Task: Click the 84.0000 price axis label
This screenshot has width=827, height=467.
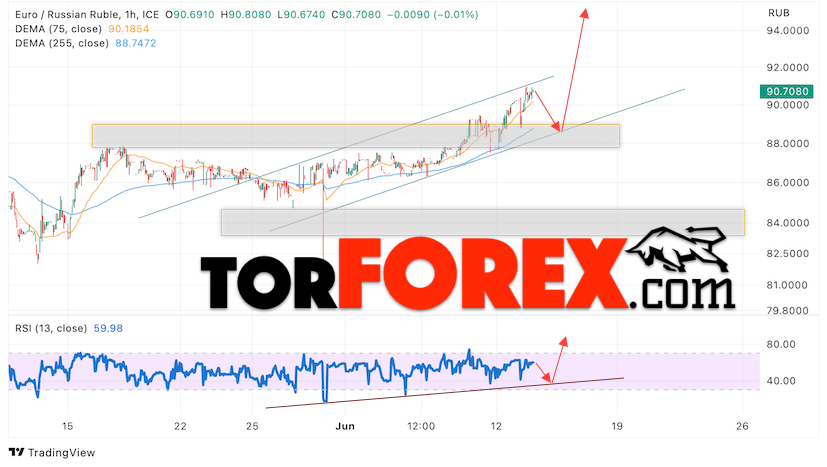Action: (x=787, y=223)
